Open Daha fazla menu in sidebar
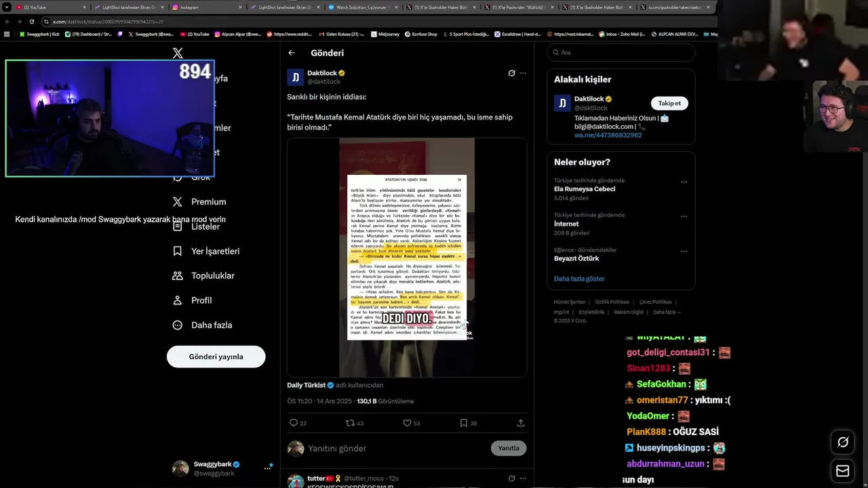The width and height of the screenshot is (868, 488). [x=202, y=325]
